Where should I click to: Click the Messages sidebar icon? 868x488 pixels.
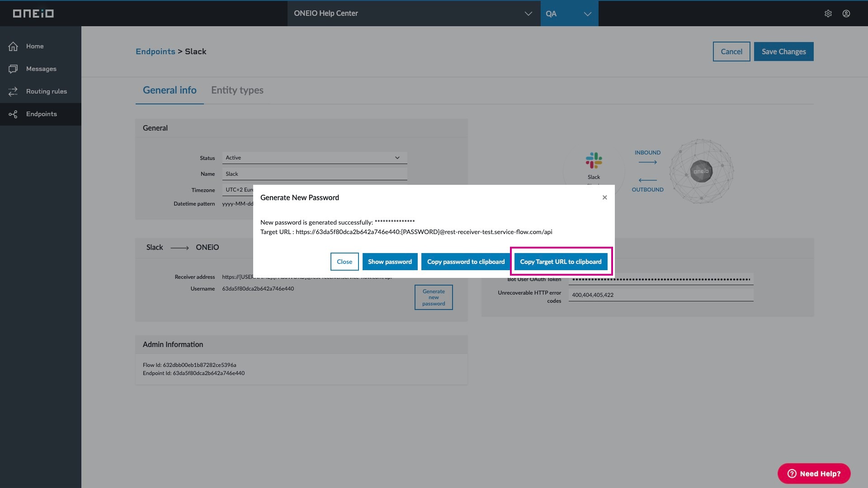[x=13, y=69]
